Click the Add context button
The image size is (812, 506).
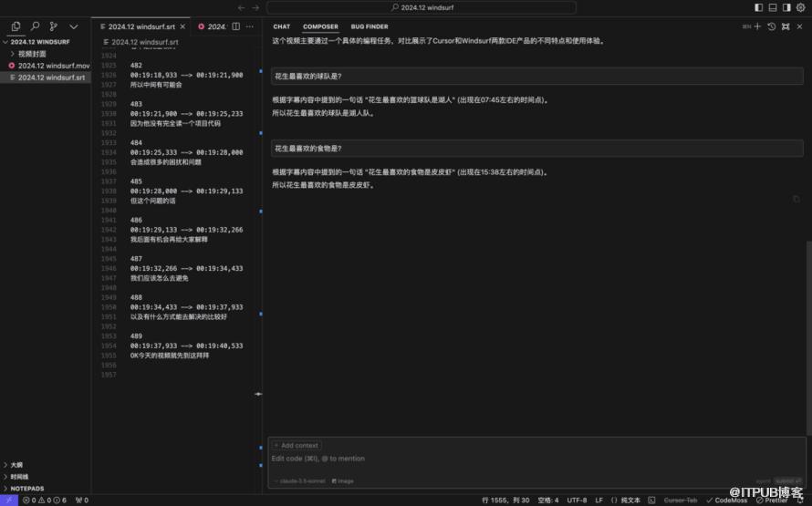[297, 446]
